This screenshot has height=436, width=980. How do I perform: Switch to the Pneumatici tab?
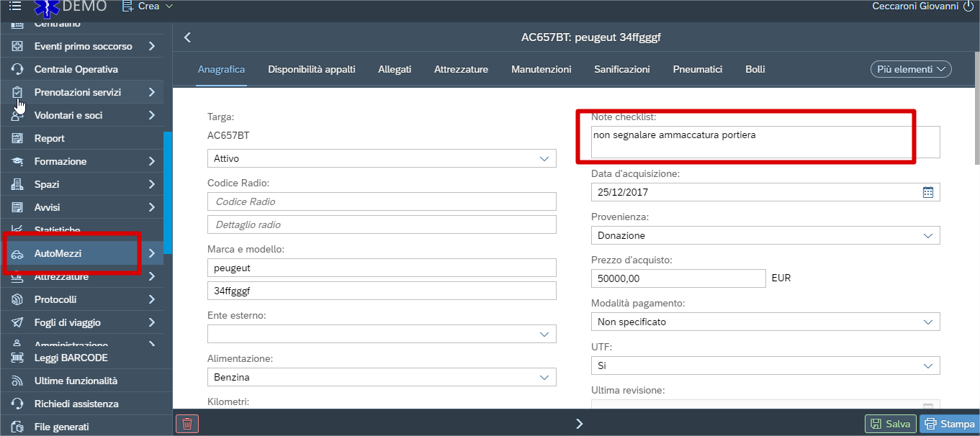(697, 69)
